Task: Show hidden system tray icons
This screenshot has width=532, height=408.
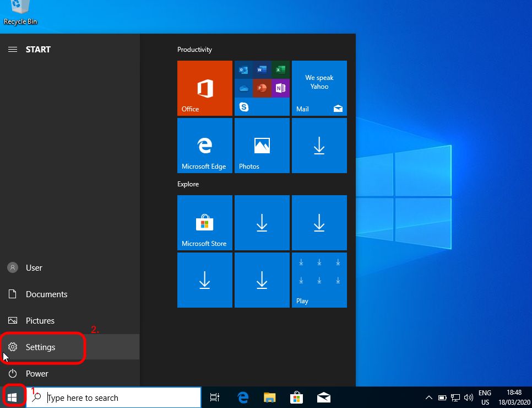Action: (429, 398)
